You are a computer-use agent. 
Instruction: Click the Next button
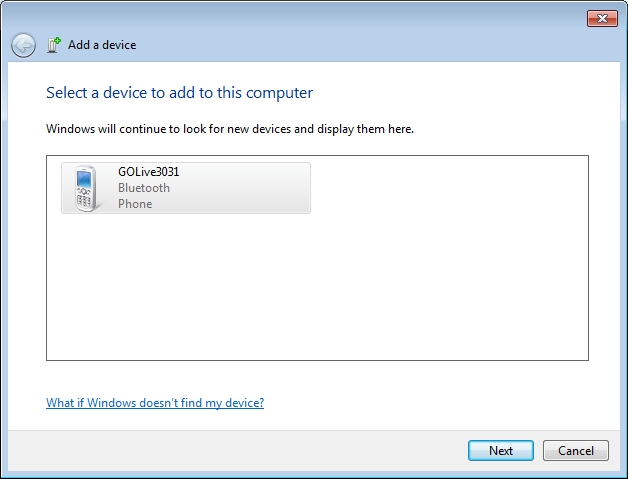501,451
